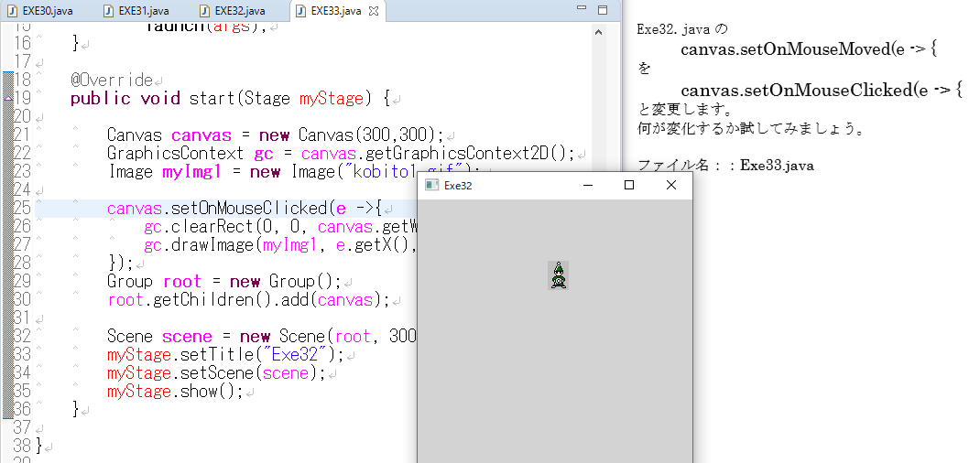Switch to the EXE31.java tab
980x463 pixels.
click(x=137, y=11)
